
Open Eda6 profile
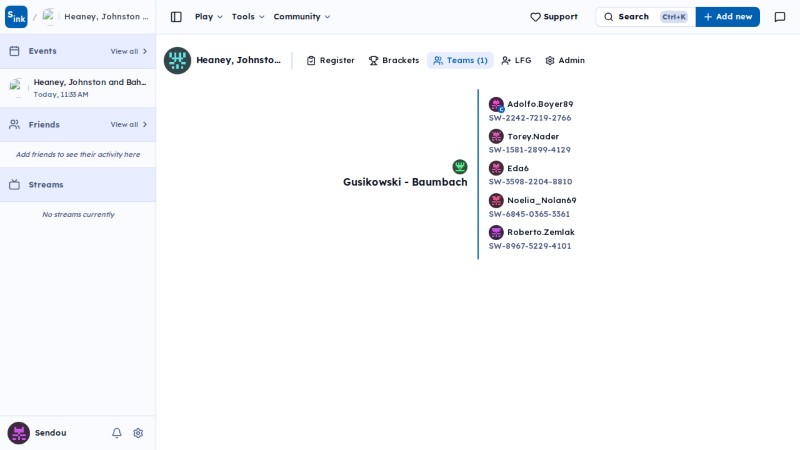click(518, 168)
